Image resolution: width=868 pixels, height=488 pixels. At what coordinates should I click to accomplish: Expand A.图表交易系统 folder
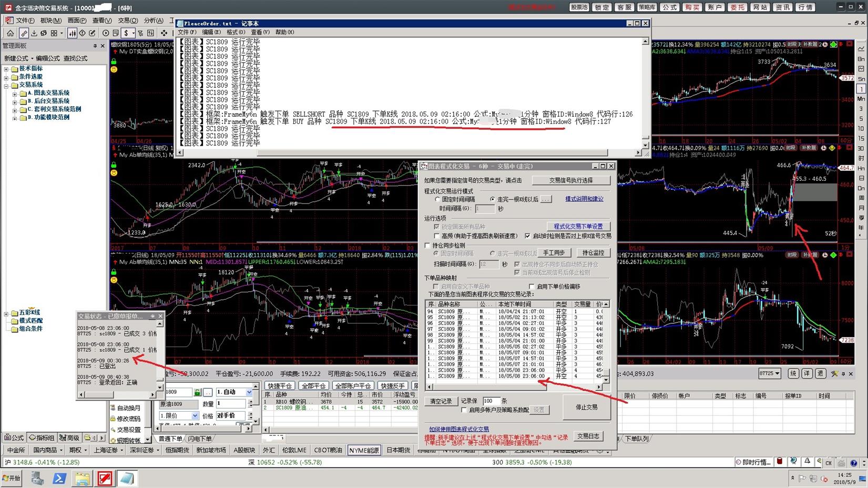(15, 94)
